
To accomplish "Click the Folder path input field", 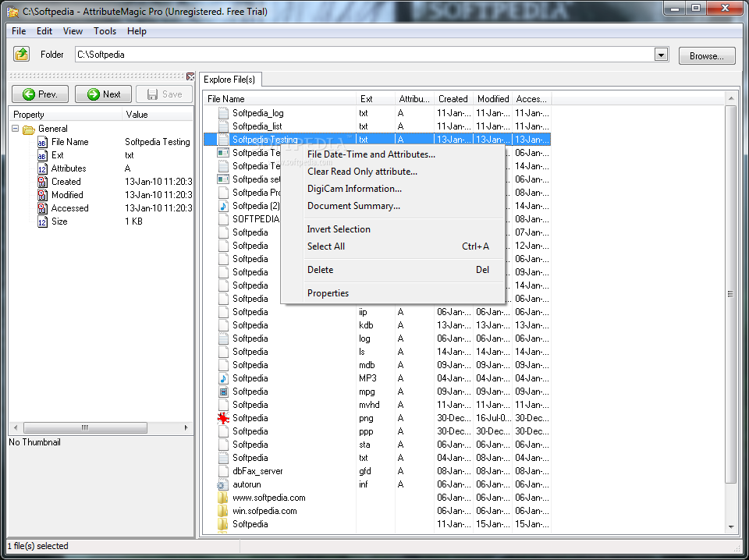I will click(365, 55).
